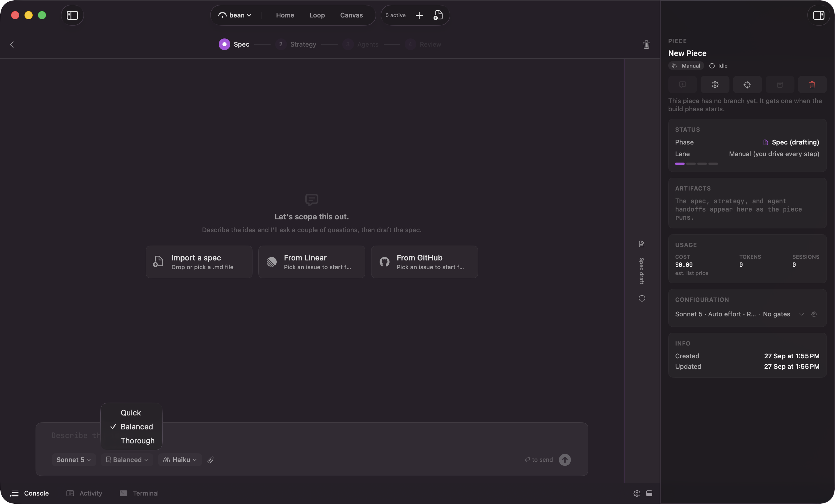Click the New Piece title
Viewport: 835px width, 504px height.
tap(687, 53)
